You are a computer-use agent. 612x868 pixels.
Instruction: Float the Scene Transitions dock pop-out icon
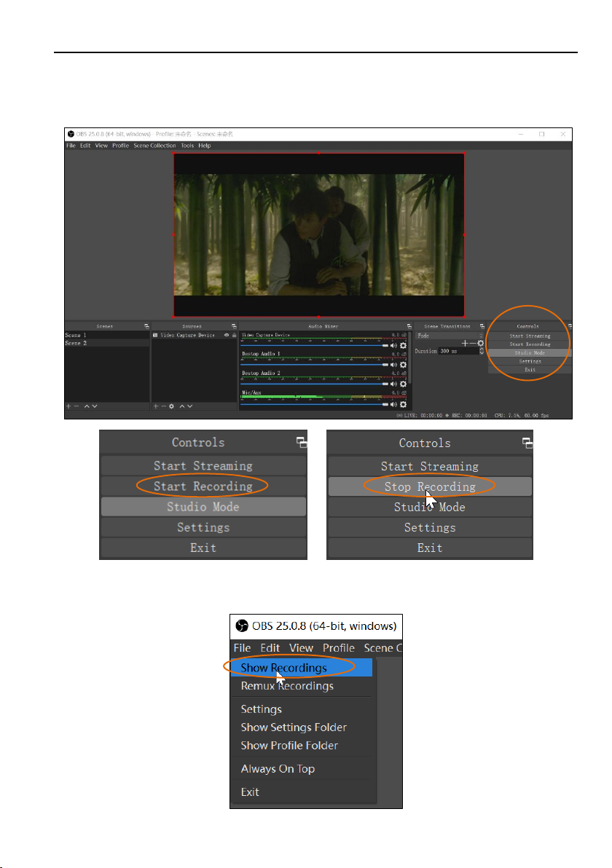(482, 326)
